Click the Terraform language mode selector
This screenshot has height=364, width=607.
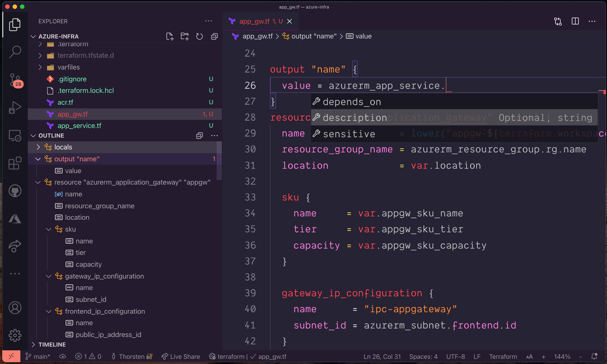point(503,356)
